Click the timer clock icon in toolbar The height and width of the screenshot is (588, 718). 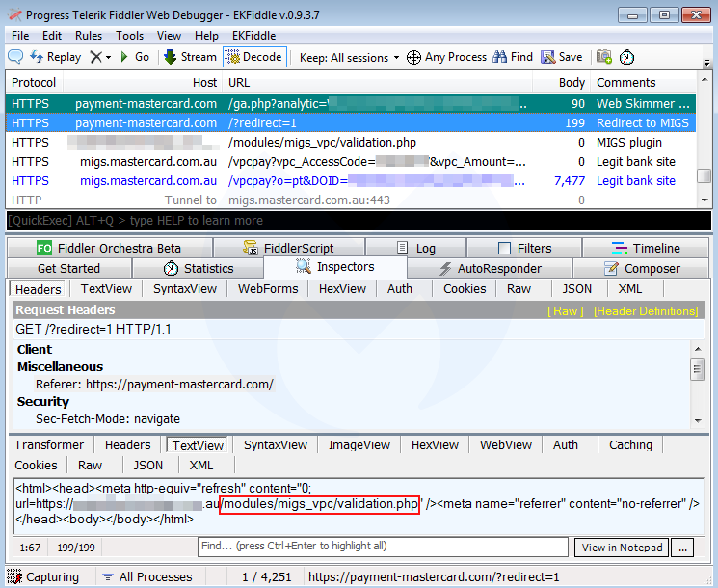pyautogui.click(x=626, y=57)
